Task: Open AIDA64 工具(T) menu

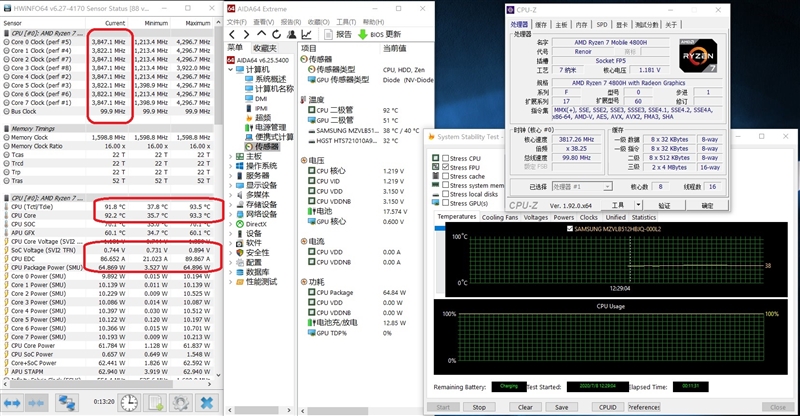Action: tap(346, 22)
